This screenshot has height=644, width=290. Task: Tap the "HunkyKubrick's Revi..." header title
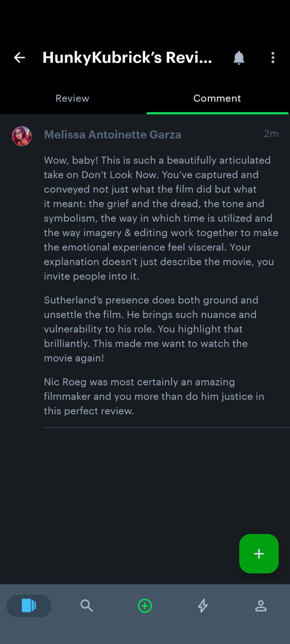point(127,58)
